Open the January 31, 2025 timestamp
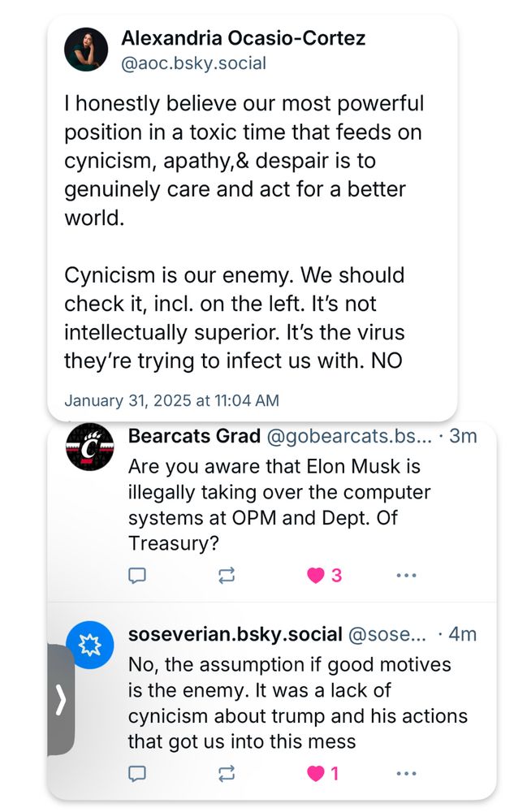This screenshot has height=812, width=527. pyautogui.click(x=171, y=400)
